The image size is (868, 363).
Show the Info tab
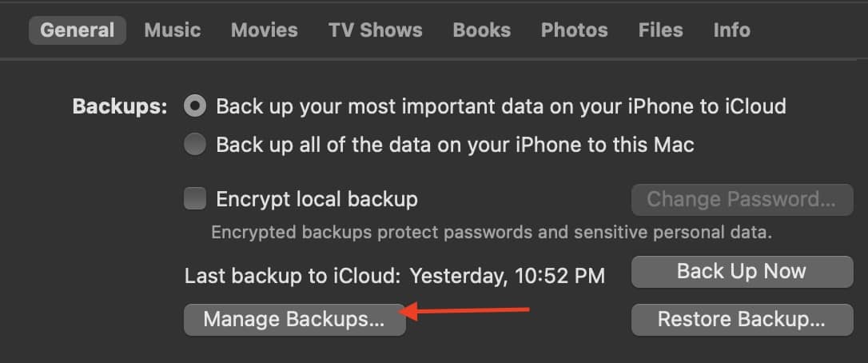[731, 30]
